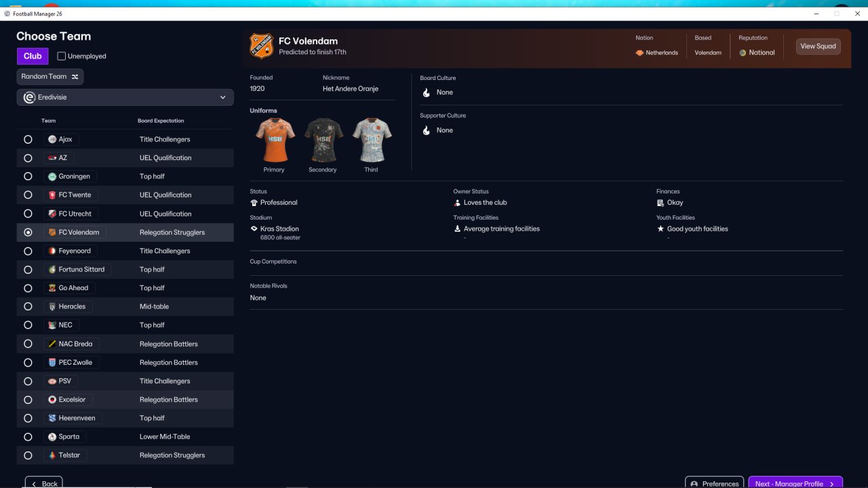This screenshot has width=868, height=488.
Task: Click the Telstar club badge icon
Action: click(52, 455)
